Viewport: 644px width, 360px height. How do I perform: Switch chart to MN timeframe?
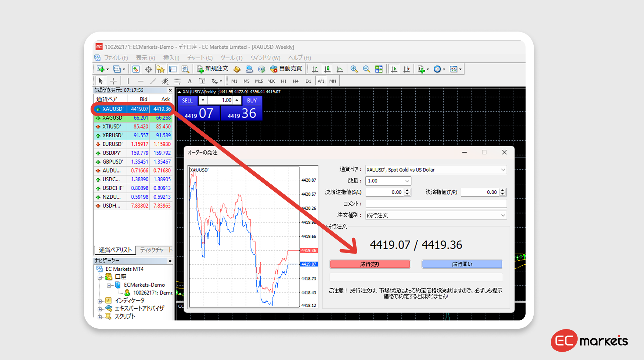(x=333, y=81)
